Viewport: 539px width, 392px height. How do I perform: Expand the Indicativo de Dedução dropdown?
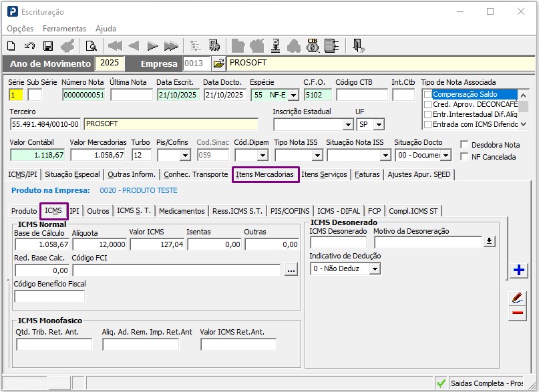click(x=375, y=268)
